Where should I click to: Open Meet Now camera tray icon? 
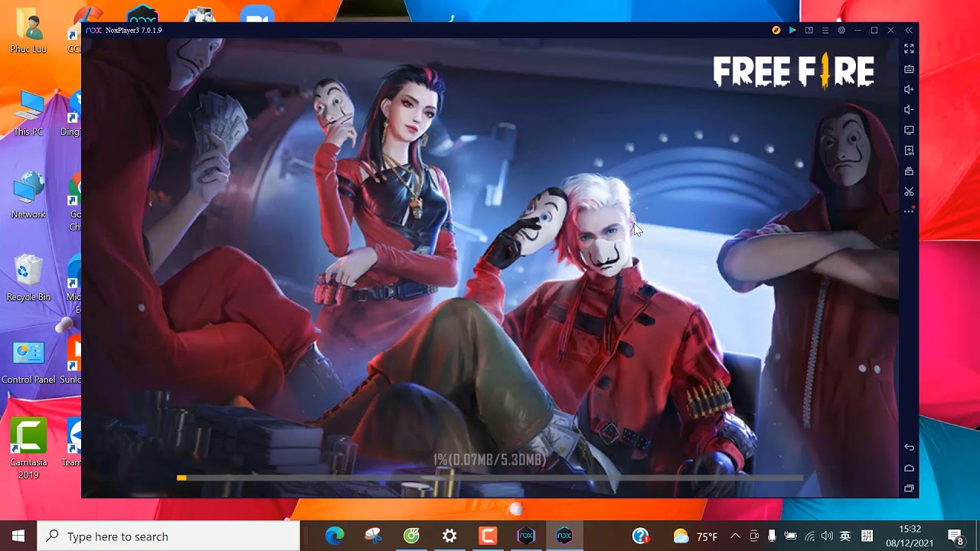click(754, 536)
